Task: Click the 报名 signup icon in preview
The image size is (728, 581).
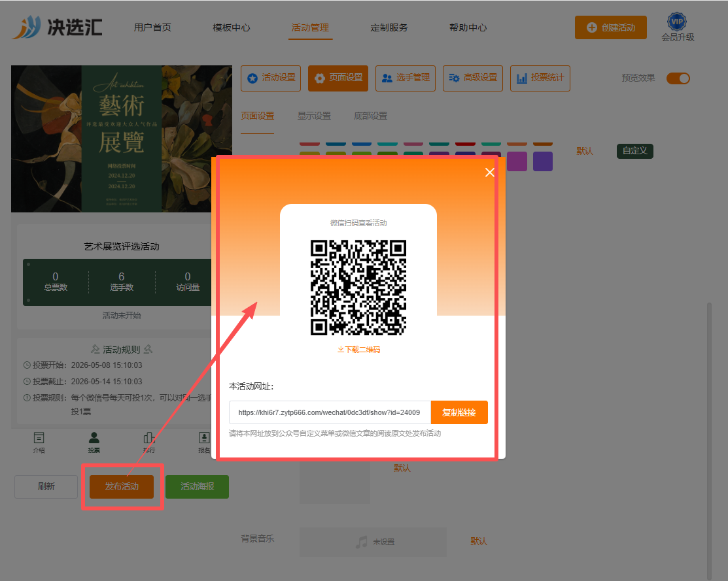Action: tap(204, 442)
